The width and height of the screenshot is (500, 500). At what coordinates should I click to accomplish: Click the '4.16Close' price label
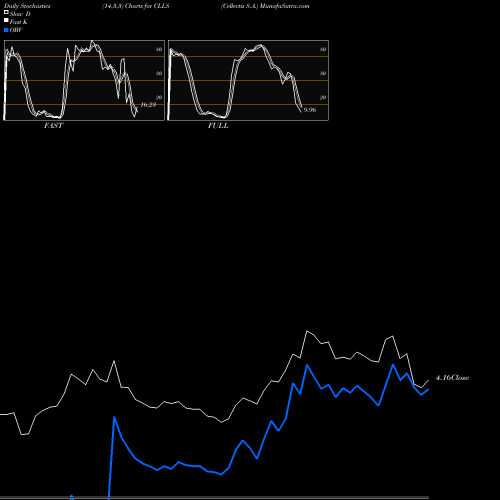(452, 378)
